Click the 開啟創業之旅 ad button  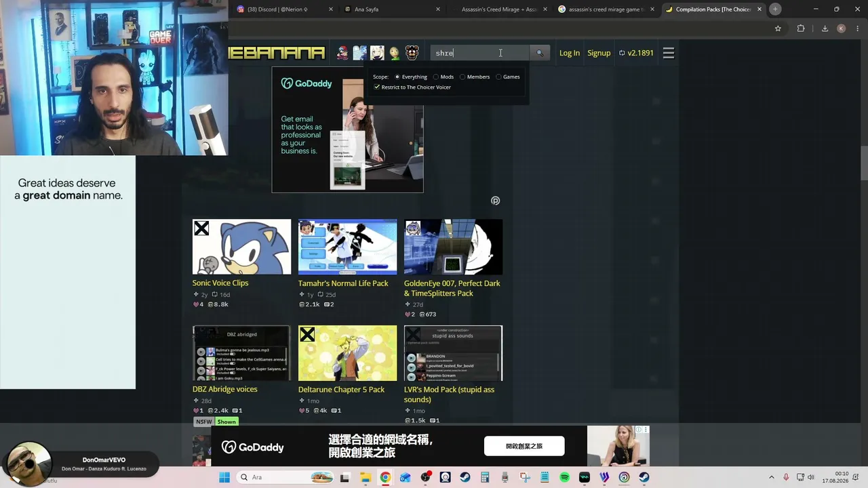click(524, 446)
